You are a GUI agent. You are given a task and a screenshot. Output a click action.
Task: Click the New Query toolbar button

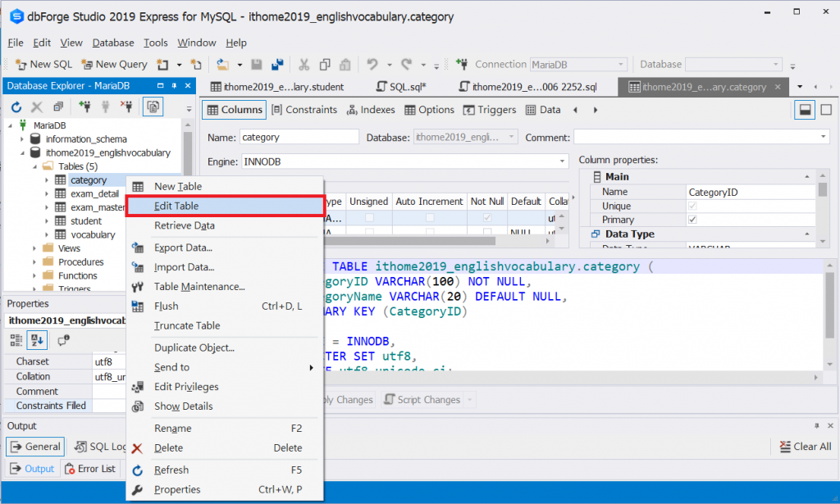pos(114,64)
